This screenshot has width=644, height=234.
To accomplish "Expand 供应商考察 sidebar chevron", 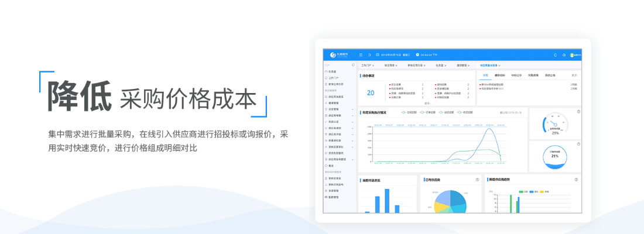I will [352, 115].
